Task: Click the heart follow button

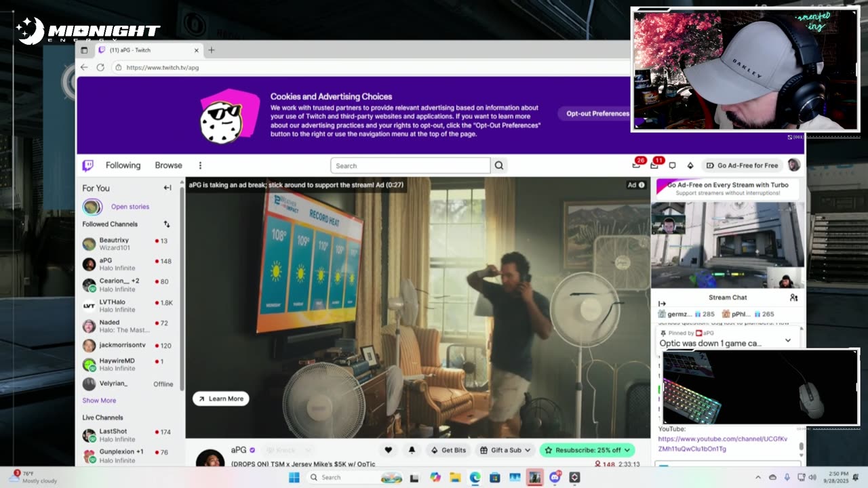Action: (x=388, y=450)
